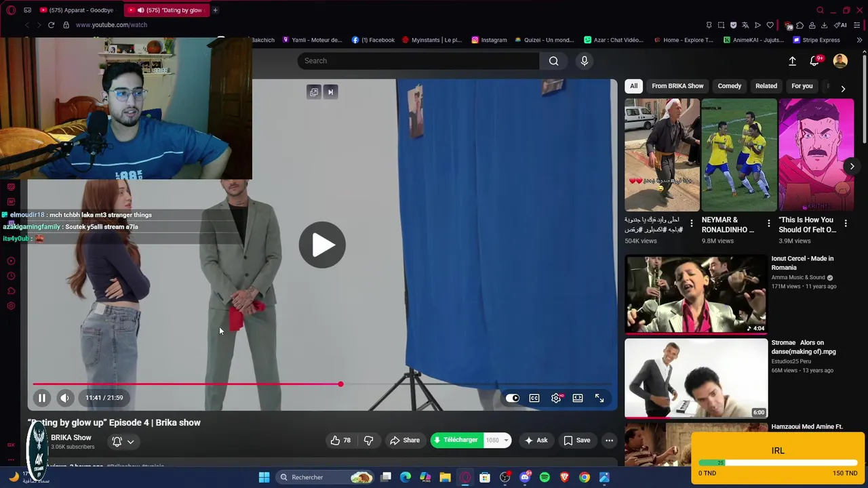868x488 pixels.
Task: Open Facebook bookmark
Action: 373,40
